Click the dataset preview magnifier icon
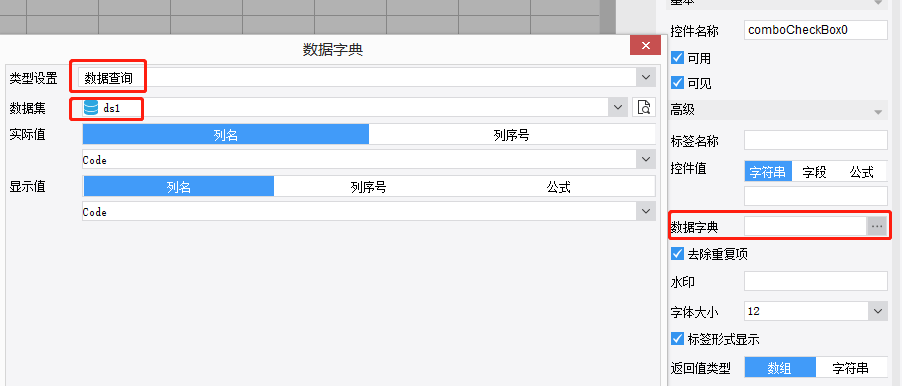The image size is (902, 386). pos(644,107)
